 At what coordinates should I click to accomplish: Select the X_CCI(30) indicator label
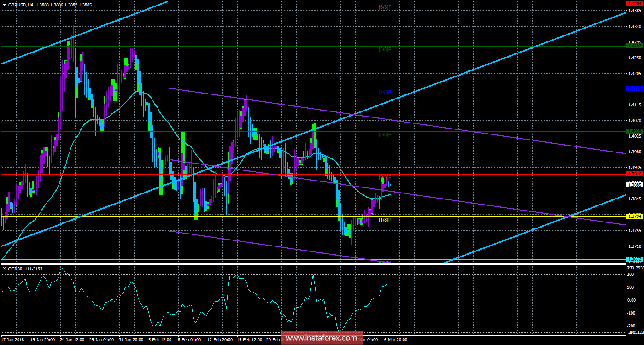[x=14, y=269]
